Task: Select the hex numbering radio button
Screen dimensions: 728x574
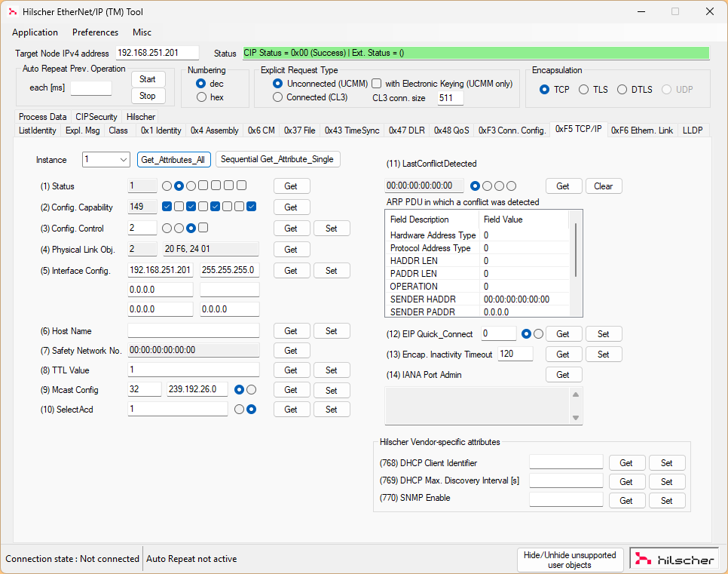Action: [201, 97]
